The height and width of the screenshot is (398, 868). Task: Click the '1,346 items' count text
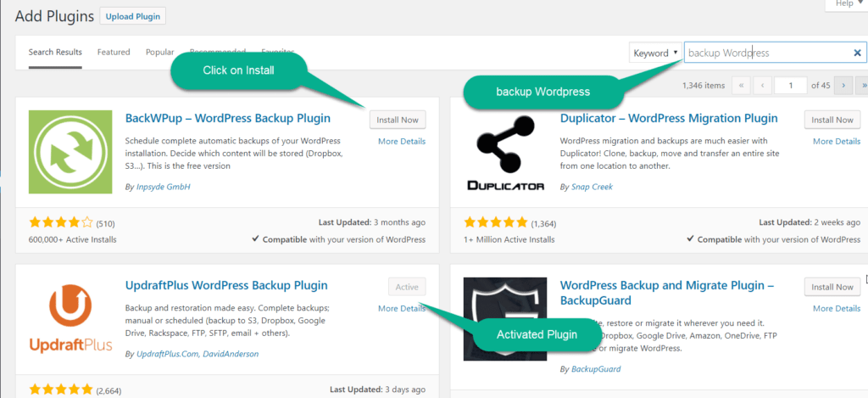pos(703,86)
